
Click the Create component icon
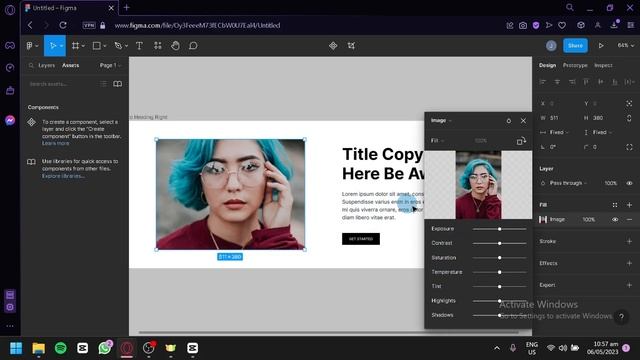click(333, 46)
